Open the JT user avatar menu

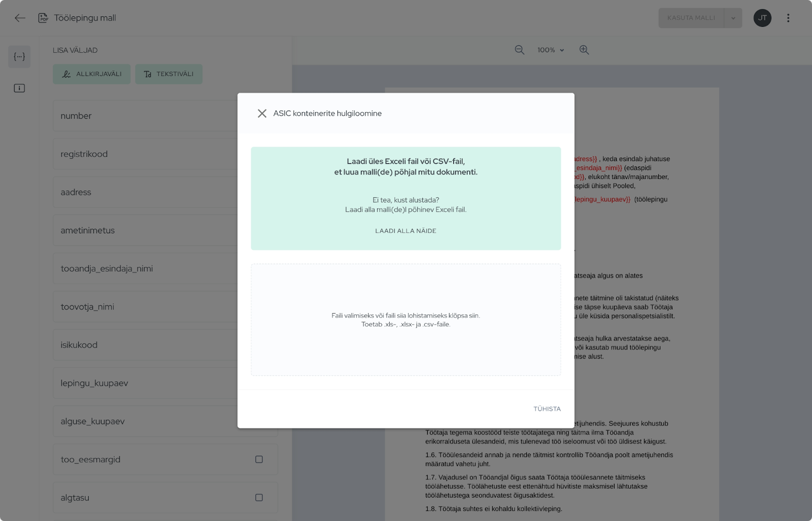coord(762,18)
